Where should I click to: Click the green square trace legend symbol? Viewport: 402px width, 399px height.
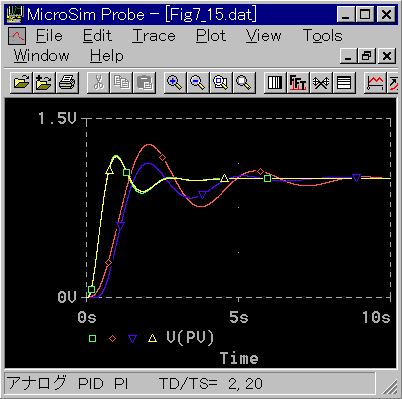point(93,339)
